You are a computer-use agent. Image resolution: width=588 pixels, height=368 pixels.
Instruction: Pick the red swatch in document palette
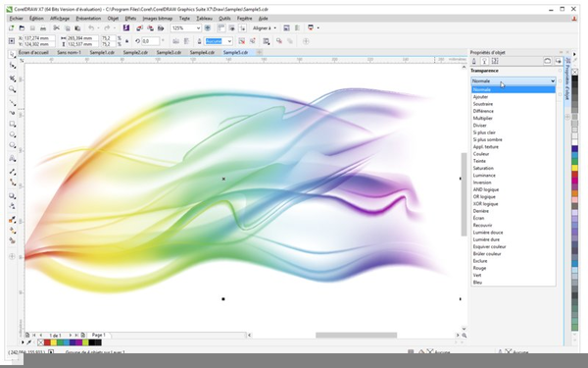tap(47, 342)
